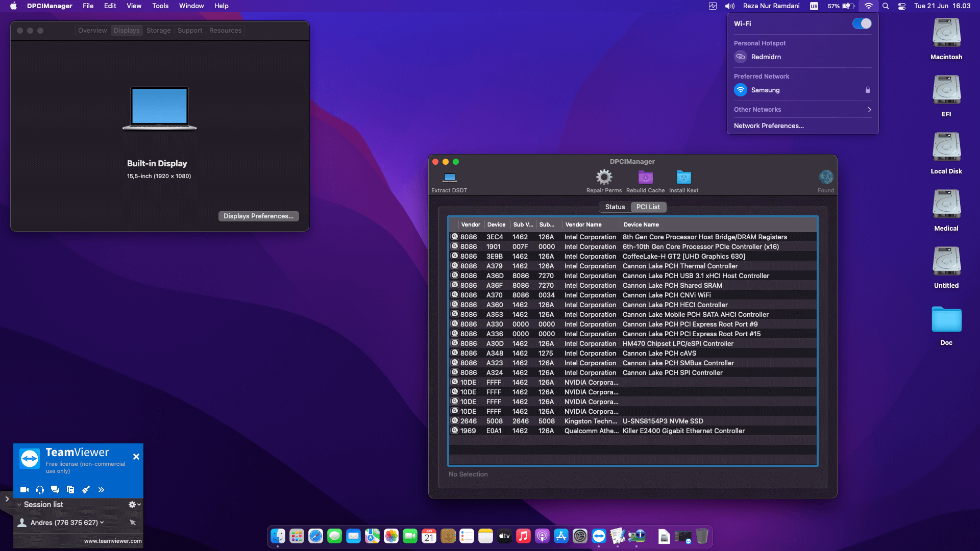The height and width of the screenshot is (551, 980).
Task: Click the TeamViewer whiteboard brush icon
Action: (x=86, y=490)
